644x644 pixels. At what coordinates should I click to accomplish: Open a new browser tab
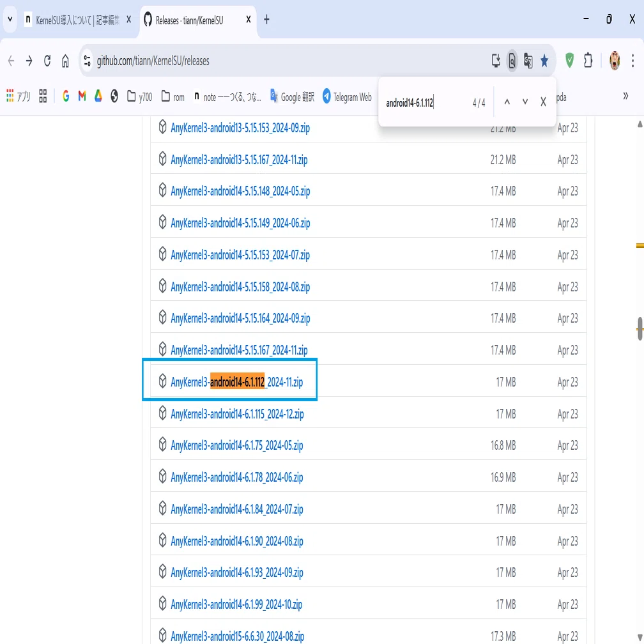(266, 19)
